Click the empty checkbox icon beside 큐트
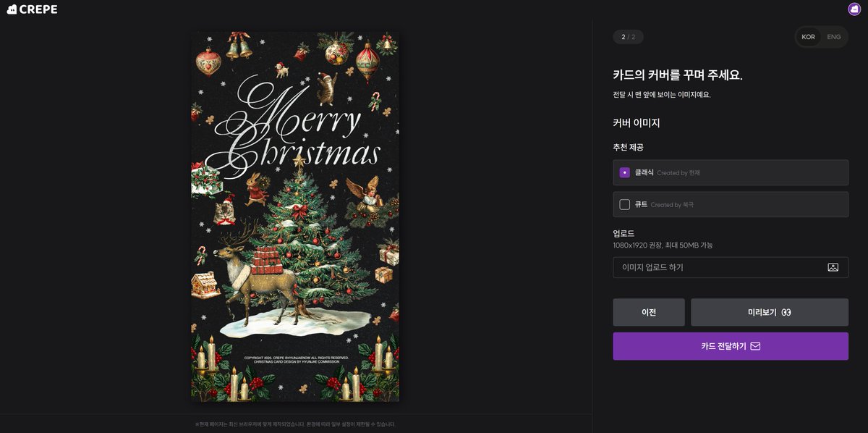 [x=624, y=204]
